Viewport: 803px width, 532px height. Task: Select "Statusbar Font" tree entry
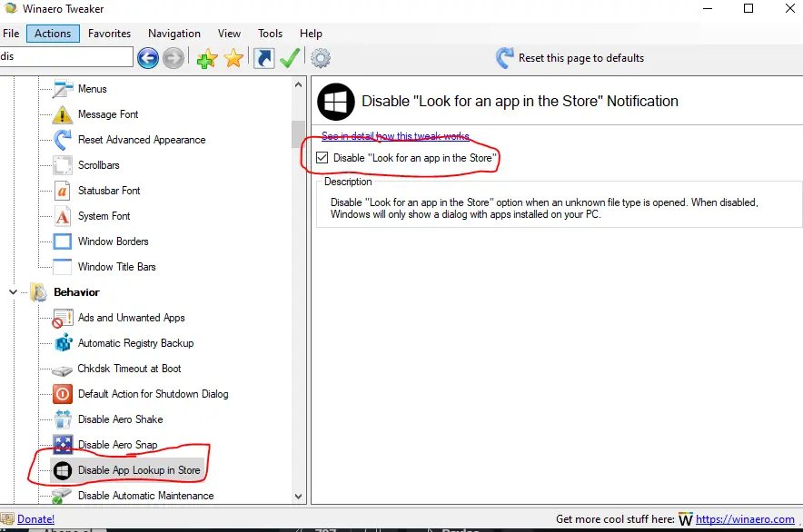tap(109, 191)
